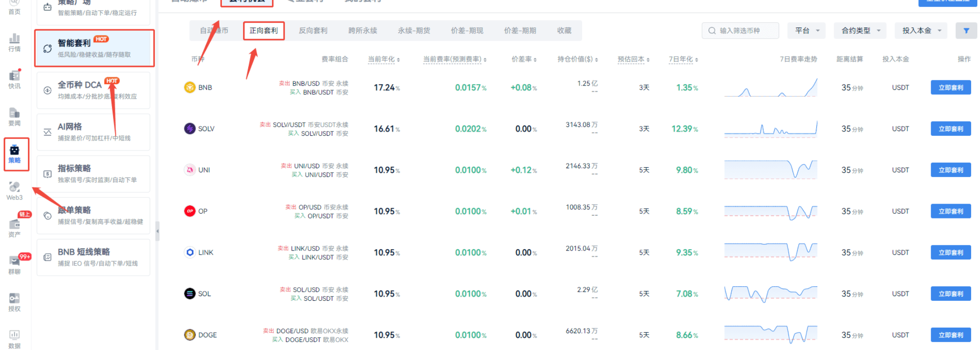The height and width of the screenshot is (350, 980).
Task: Sort by 当前费率(预测费率) column
Action: click(x=455, y=59)
